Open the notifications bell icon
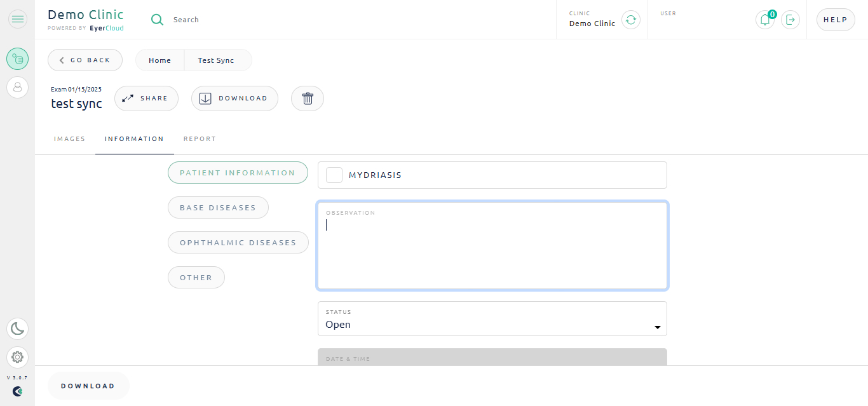This screenshot has height=406, width=868. (765, 20)
